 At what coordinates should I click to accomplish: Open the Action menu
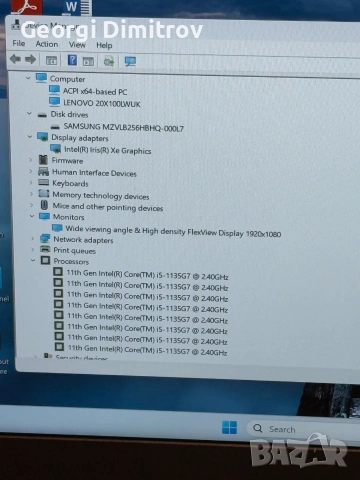(47, 44)
